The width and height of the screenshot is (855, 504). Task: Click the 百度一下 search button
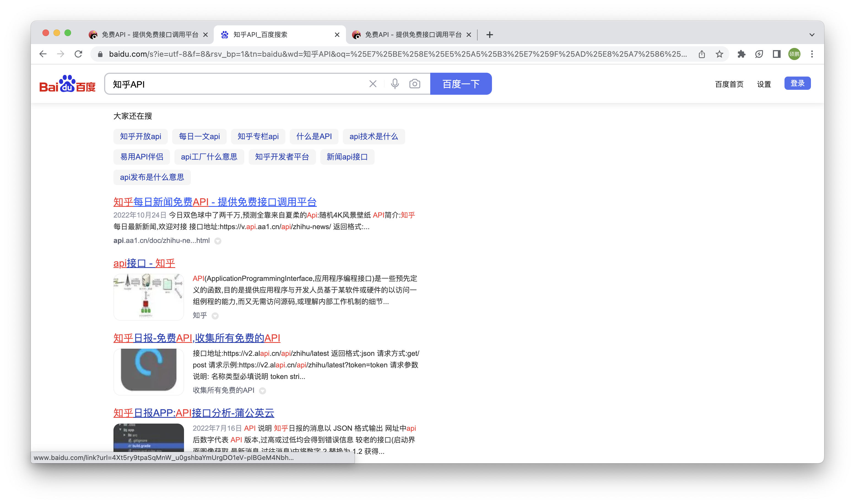[x=461, y=84]
